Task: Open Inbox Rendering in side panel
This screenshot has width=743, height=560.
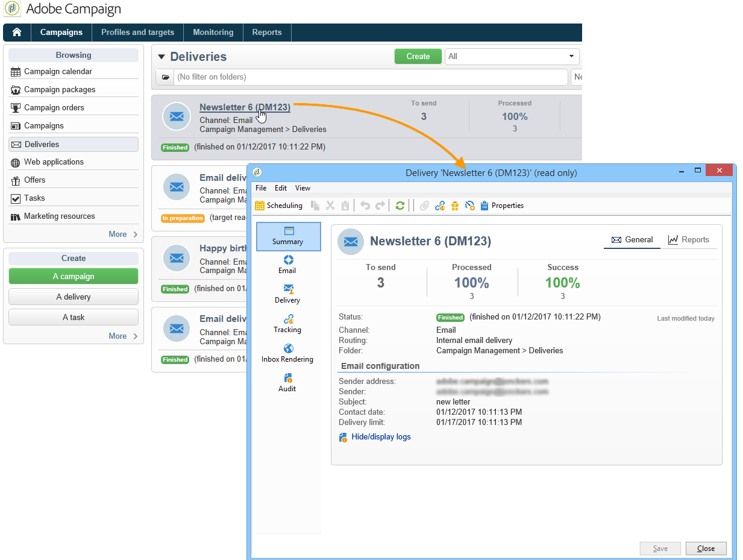Action: (287, 354)
